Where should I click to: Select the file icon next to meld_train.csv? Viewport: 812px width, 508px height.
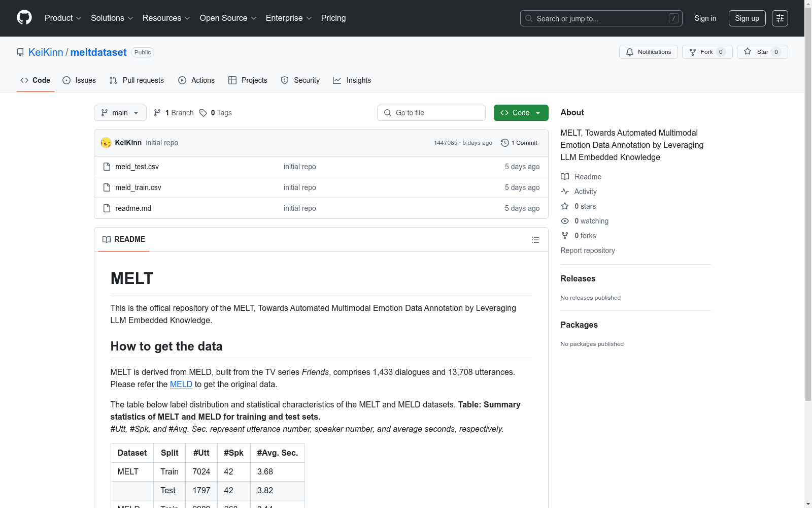pos(107,187)
